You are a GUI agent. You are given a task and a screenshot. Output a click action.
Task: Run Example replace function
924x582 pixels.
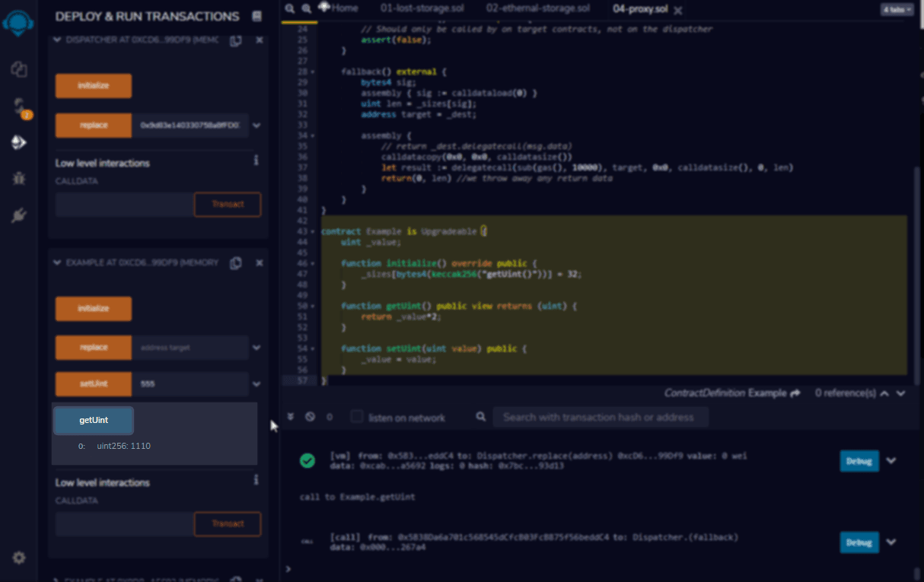pyautogui.click(x=94, y=348)
